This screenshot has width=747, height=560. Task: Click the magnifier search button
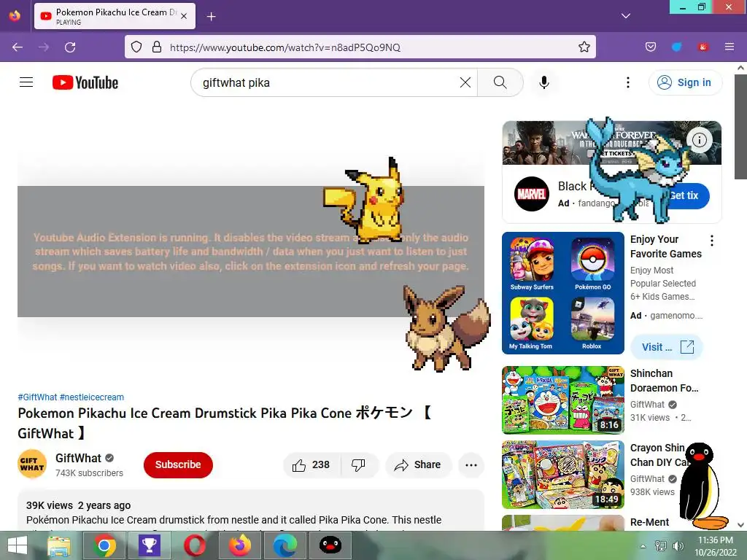coord(500,82)
